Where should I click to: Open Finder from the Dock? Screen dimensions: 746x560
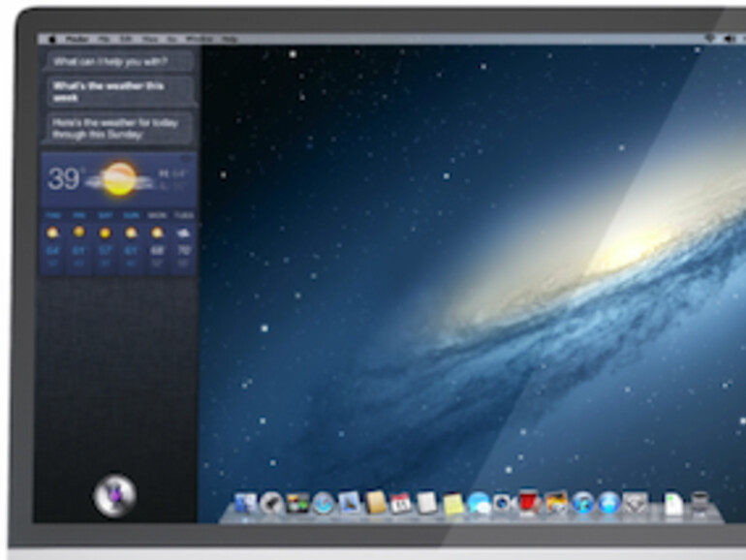tap(245, 504)
